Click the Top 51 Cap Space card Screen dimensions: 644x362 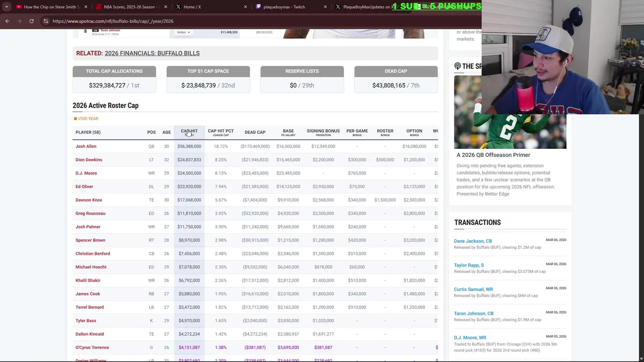point(208,79)
